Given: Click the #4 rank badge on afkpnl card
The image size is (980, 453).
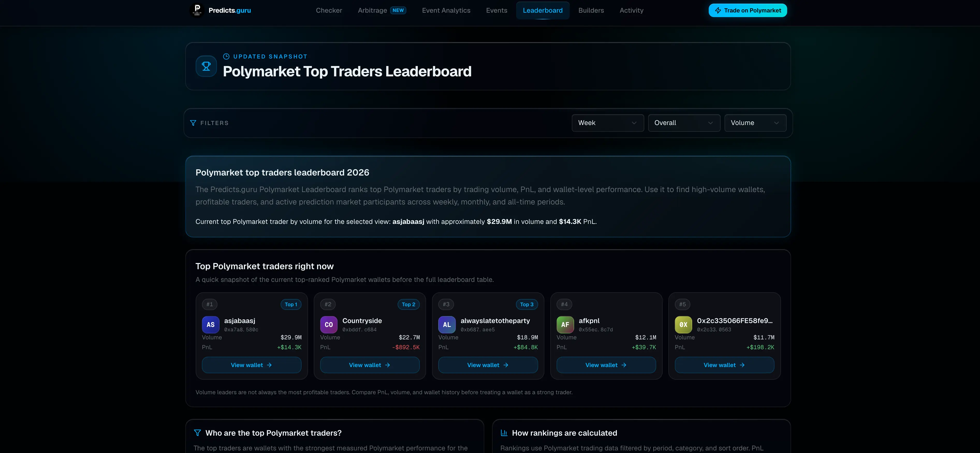Looking at the screenshot, I should click(564, 304).
